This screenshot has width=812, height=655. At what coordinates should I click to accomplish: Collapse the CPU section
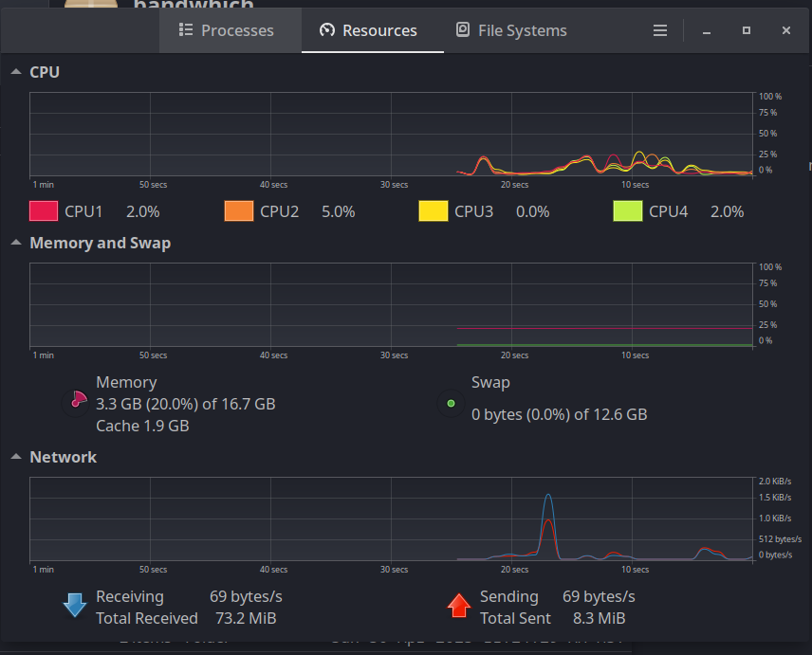(16, 72)
